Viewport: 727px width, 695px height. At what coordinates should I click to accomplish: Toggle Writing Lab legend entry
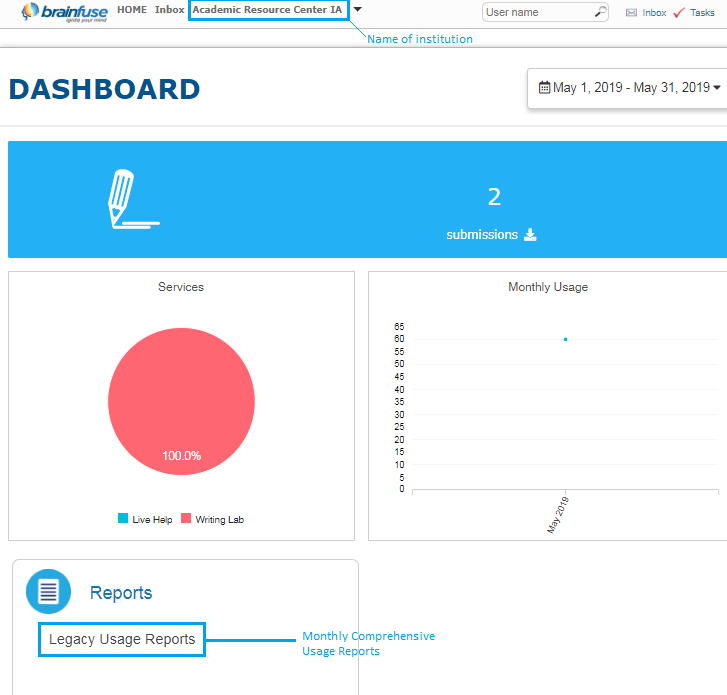(212, 519)
